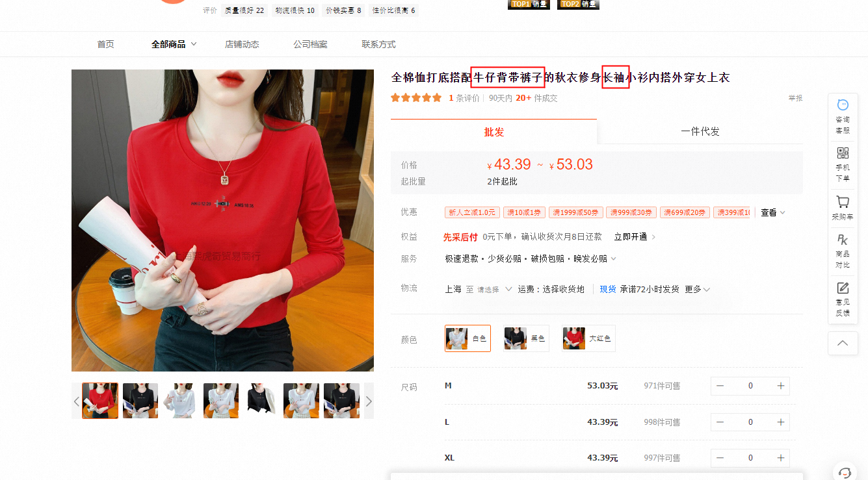
Task: Expand the coupon list with 查看
Action: tap(773, 212)
